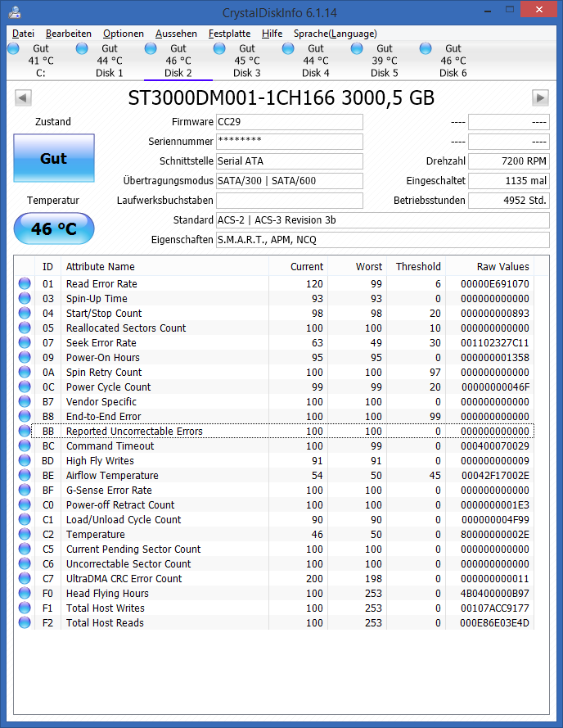Click the empty Laufwerksbuchstaben field
This screenshot has width=563, height=728.
(x=290, y=201)
